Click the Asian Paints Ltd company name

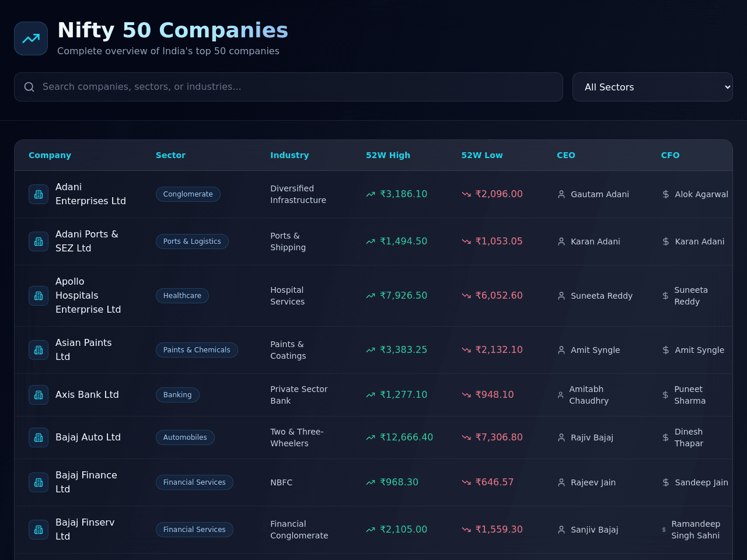(83, 350)
